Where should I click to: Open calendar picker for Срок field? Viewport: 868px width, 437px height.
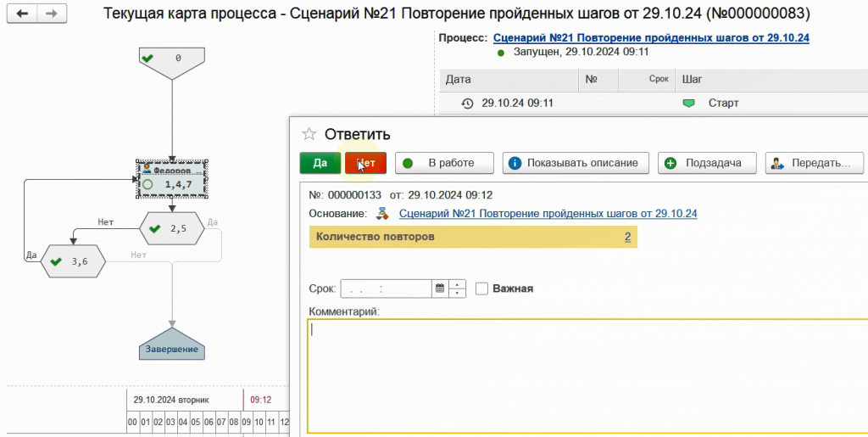click(x=440, y=289)
